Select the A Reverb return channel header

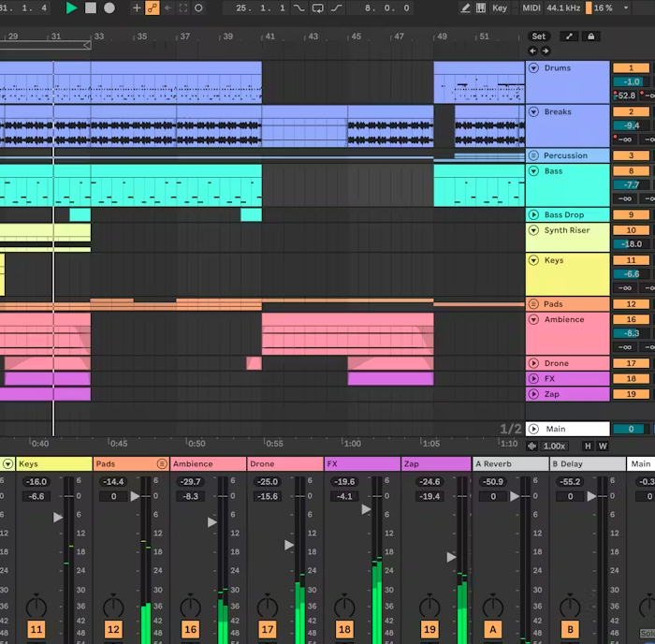click(x=511, y=464)
